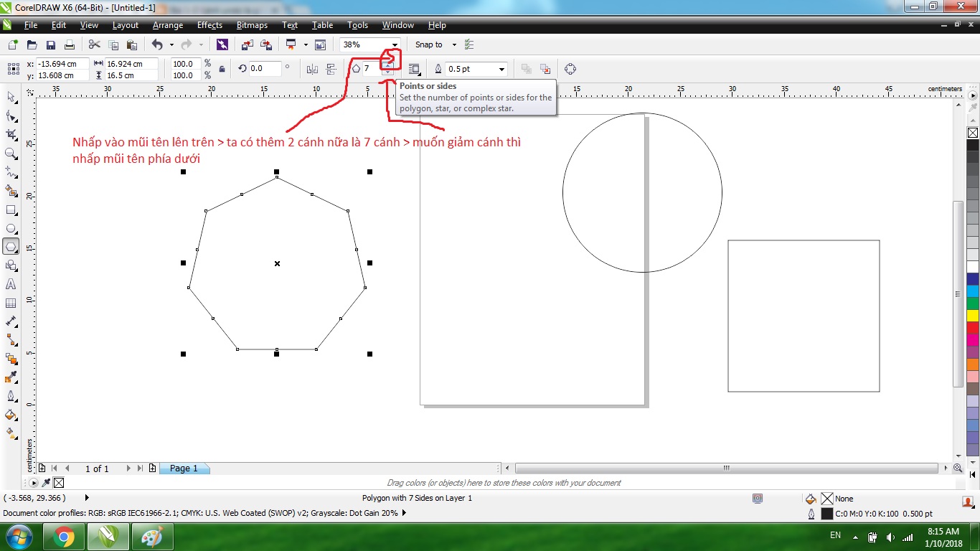Toggle mirror horizontally for the polygon
This screenshot has width=980, height=551.
point(314,69)
